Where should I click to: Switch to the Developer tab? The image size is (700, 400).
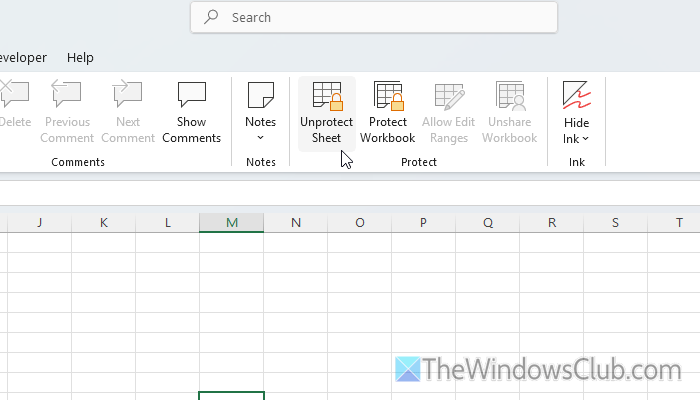[x=22, y=58]
